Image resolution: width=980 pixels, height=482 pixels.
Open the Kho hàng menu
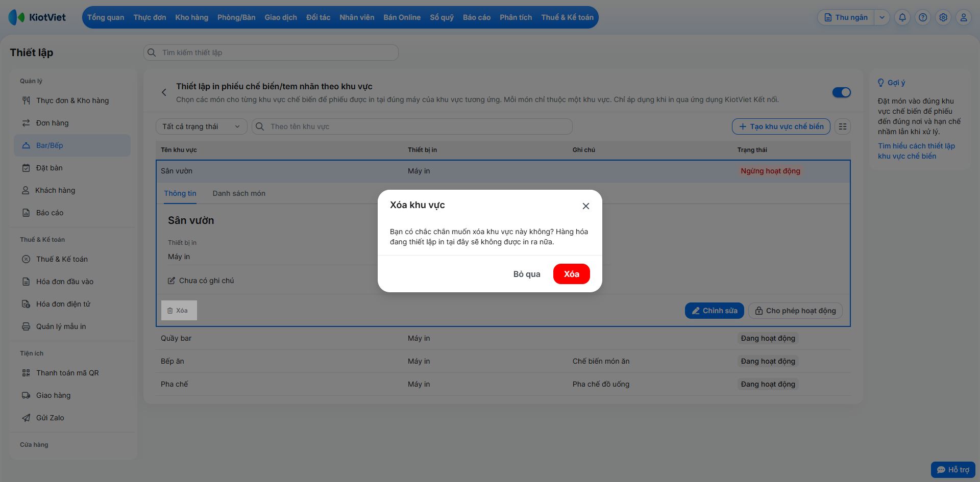pyautogui.click(x=191, y=17)
